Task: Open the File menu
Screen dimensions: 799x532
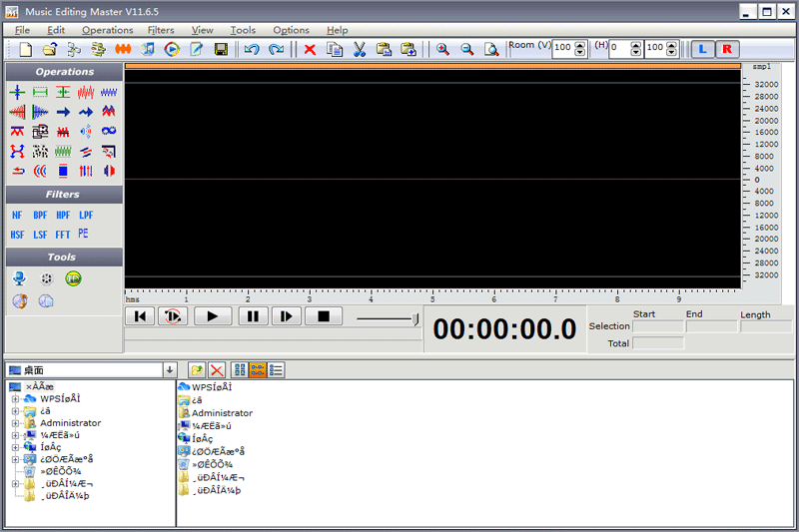Action: (22, 30)
